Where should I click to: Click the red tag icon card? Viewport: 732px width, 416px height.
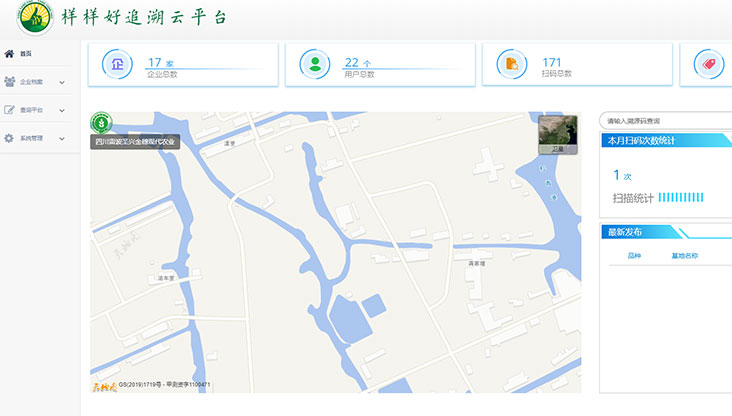[709, 65]
